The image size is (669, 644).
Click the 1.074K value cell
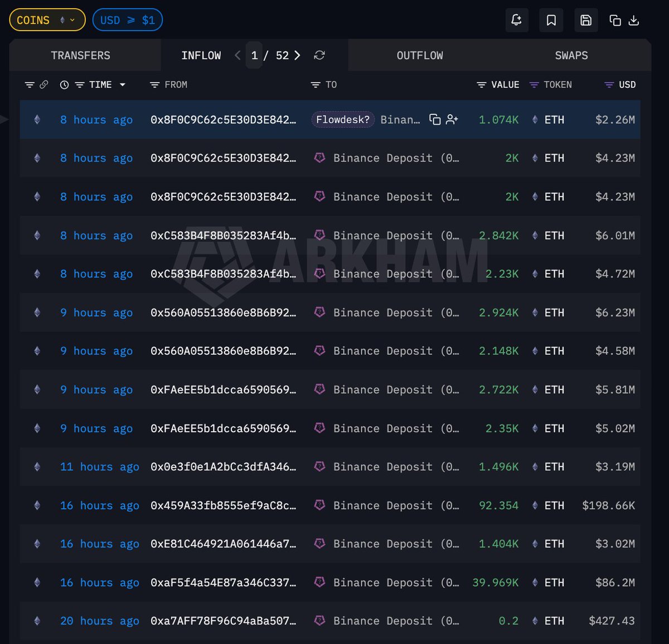pyautogui.click(x=499, y=120)
